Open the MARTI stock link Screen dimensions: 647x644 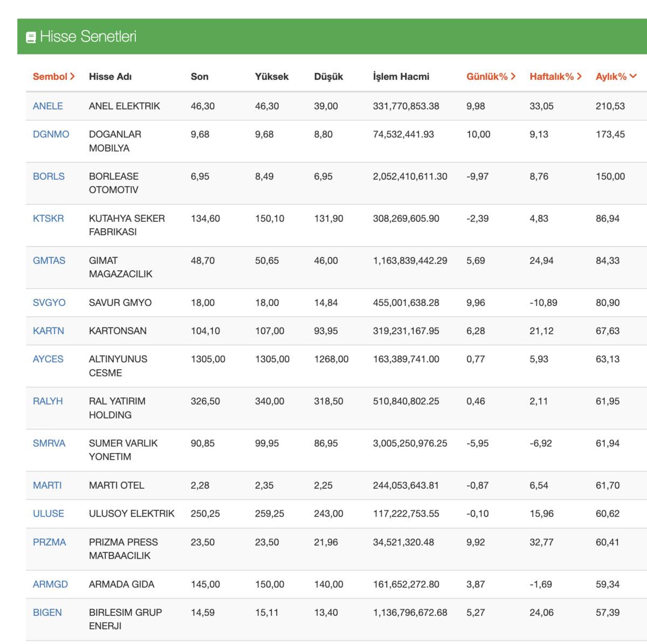pos(47,485)
